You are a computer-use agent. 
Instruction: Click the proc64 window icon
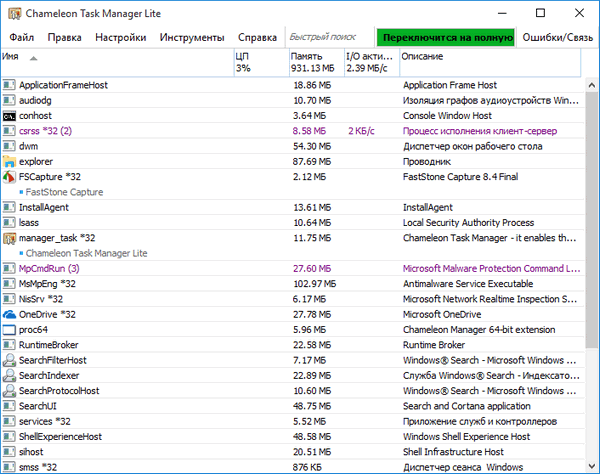coord(9,330)
